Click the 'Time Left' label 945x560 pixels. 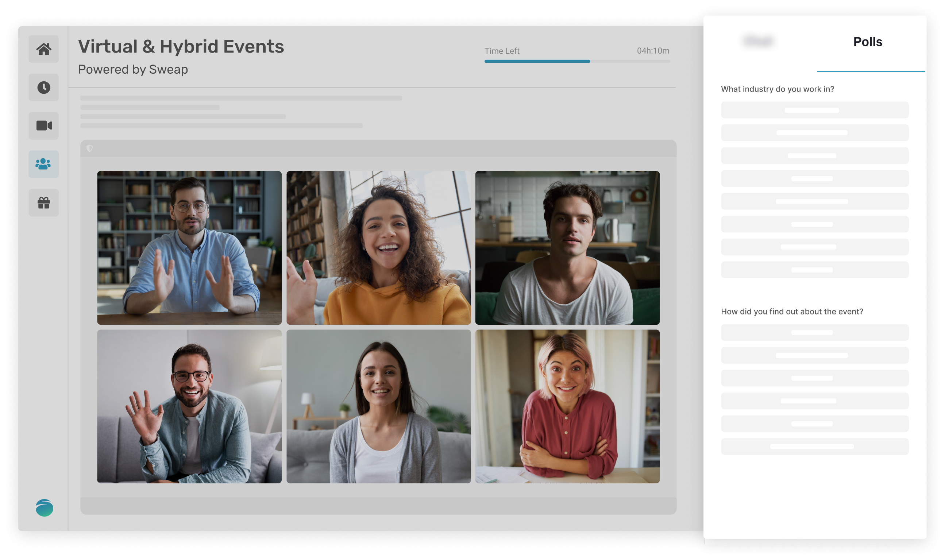pos(502,51)
